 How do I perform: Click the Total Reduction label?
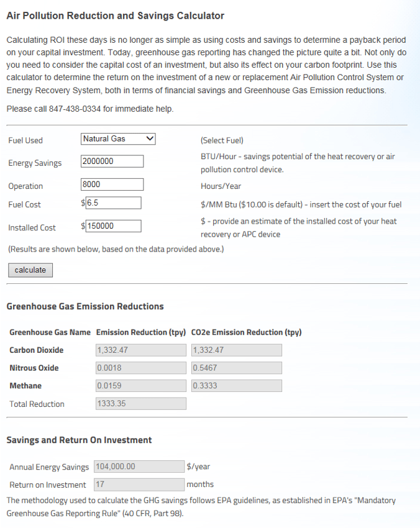[x=37, y=404]
